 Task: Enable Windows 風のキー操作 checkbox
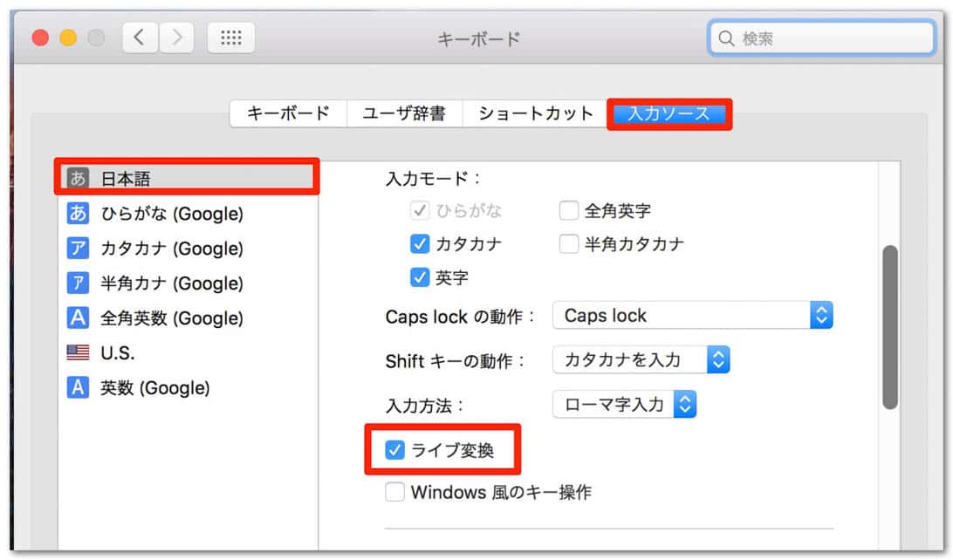pyautogui.click(x=394, y=491)
